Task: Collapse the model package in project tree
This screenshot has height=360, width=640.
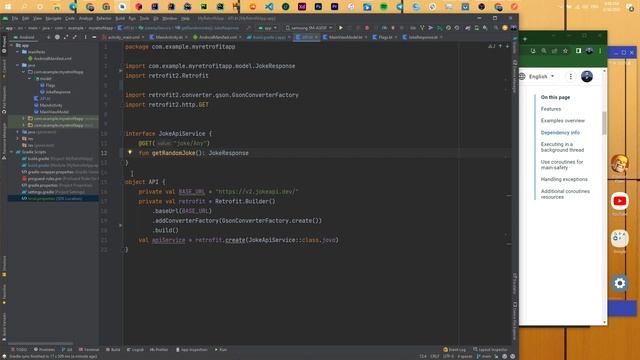Action: point(30,79)
